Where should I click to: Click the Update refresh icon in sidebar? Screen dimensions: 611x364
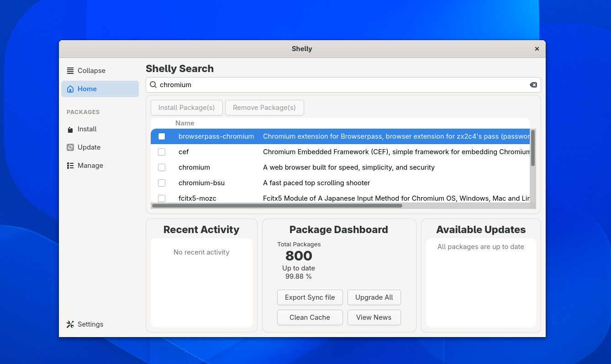pos(70,147)
